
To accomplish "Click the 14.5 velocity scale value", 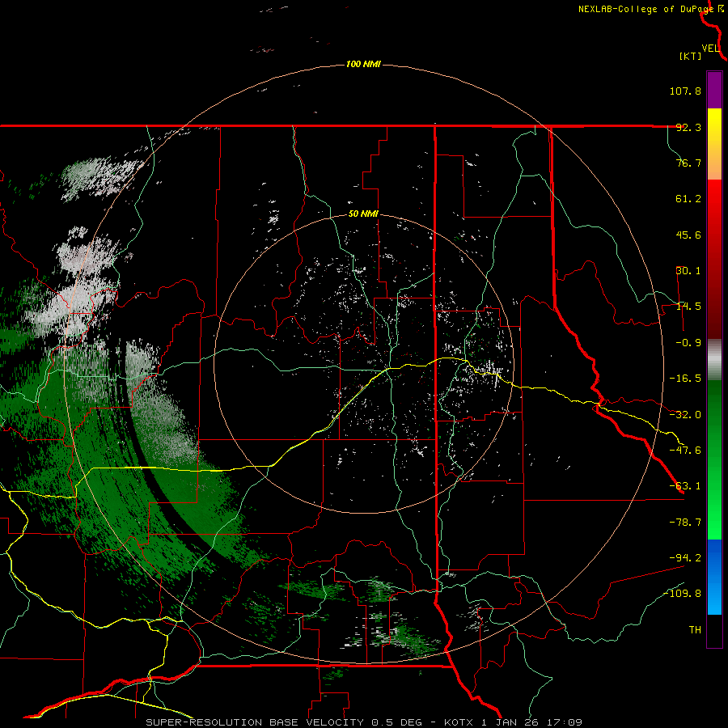I will [x=688, y=307].
